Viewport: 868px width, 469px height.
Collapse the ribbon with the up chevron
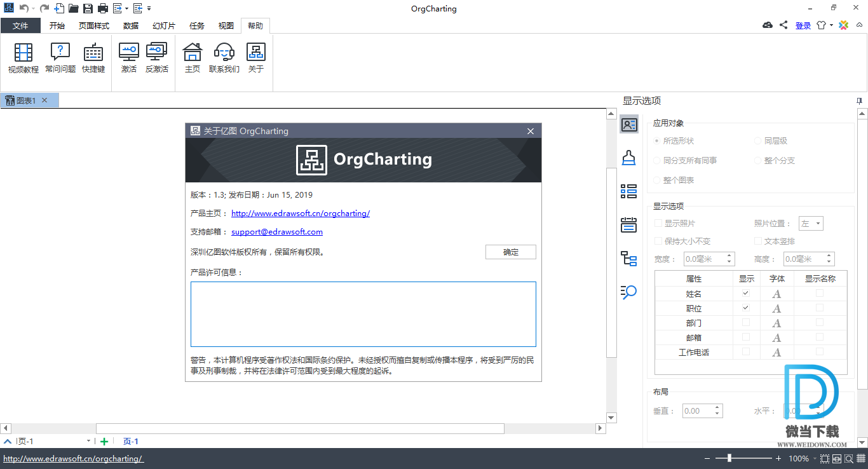[859, 25]
